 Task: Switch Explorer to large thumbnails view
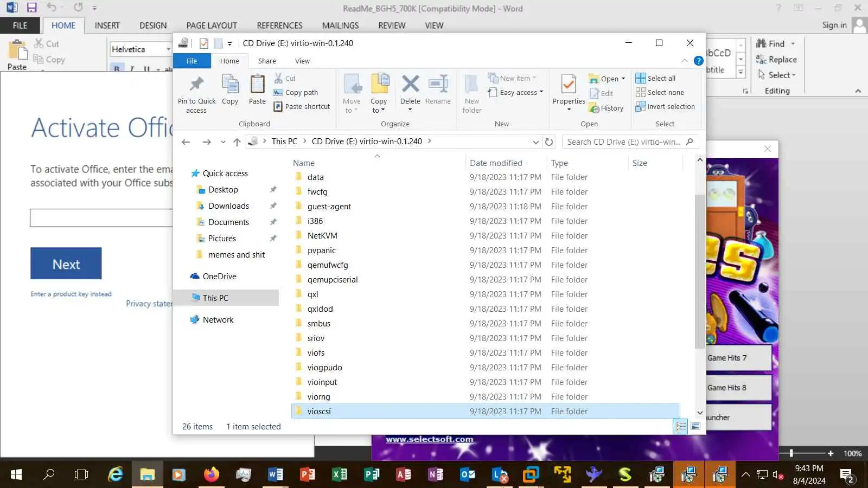pos(695,427)
